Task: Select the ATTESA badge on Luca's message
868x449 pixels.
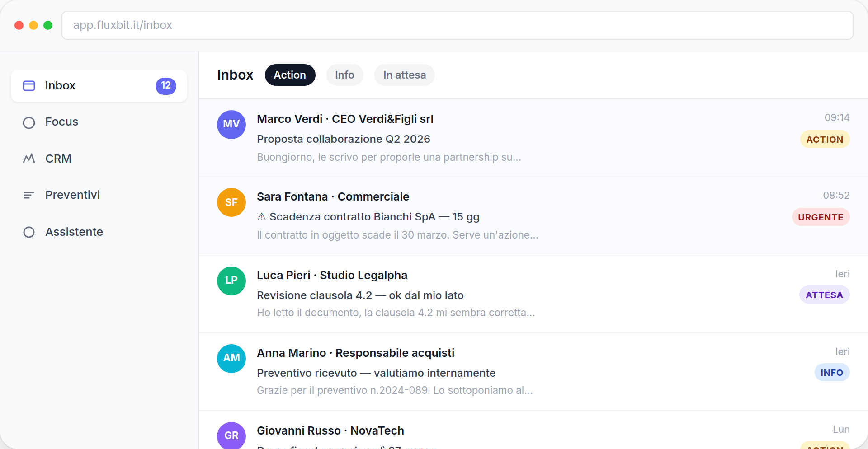Action: pos(824,295)
